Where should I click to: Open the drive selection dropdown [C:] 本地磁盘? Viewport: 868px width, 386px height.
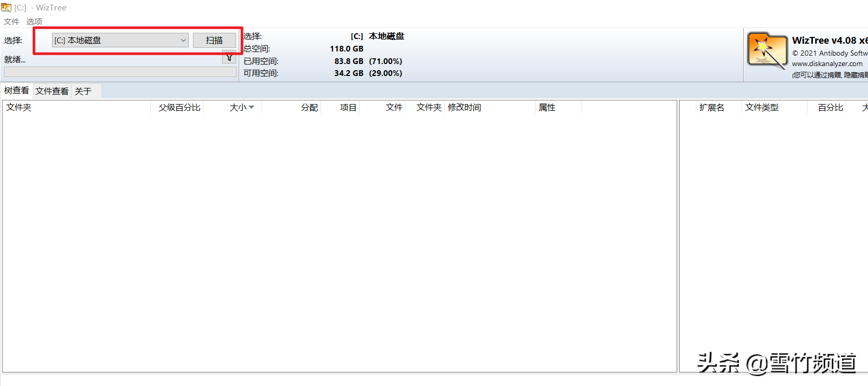[x=120, y=40]
